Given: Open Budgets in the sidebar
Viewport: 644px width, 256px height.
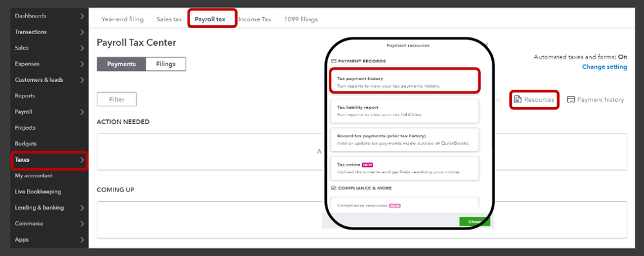Looking at the screenshot, I should pos(26,144).
